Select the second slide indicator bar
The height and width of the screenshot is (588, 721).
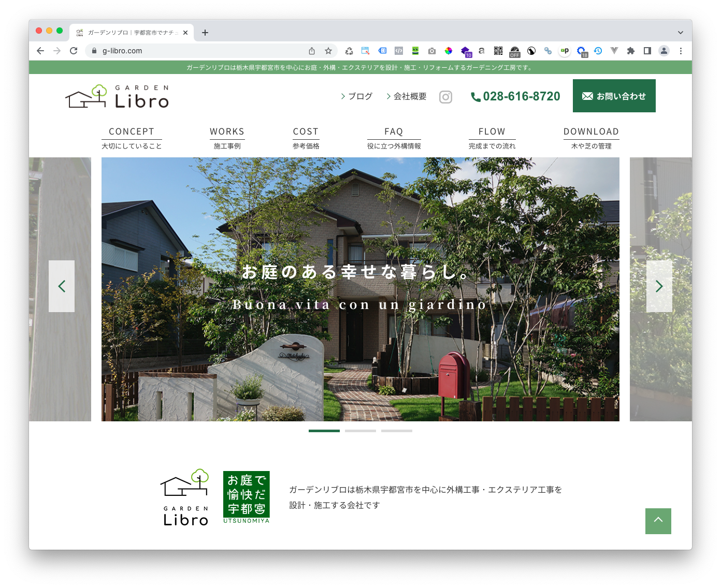(x=360, y=431)
